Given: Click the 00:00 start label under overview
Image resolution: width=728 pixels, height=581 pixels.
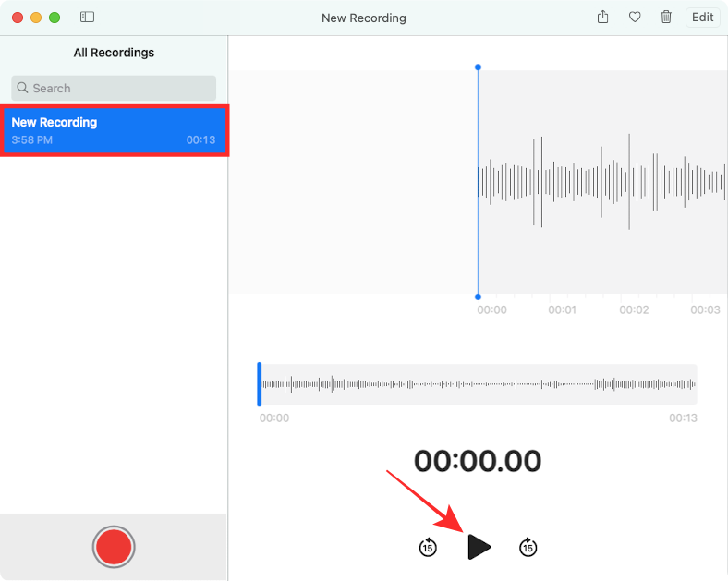Looking at the screenshot, I should 274,418.
